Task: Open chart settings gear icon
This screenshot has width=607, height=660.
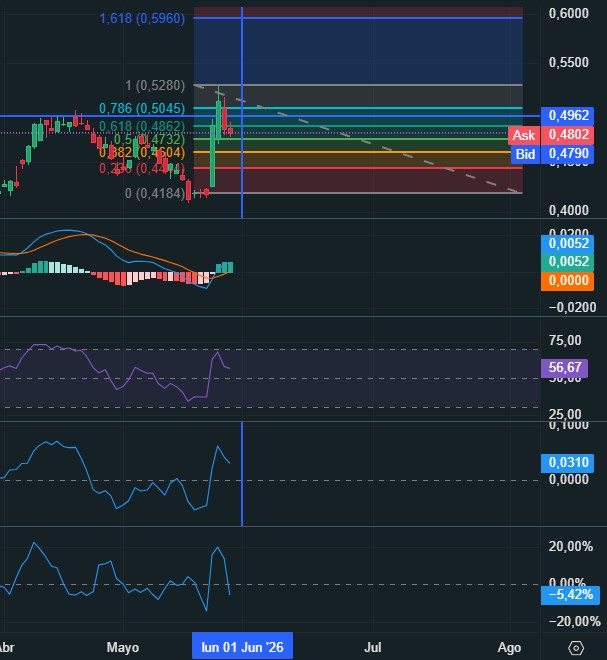Action: pyautogui.click(x=576, y=648)
